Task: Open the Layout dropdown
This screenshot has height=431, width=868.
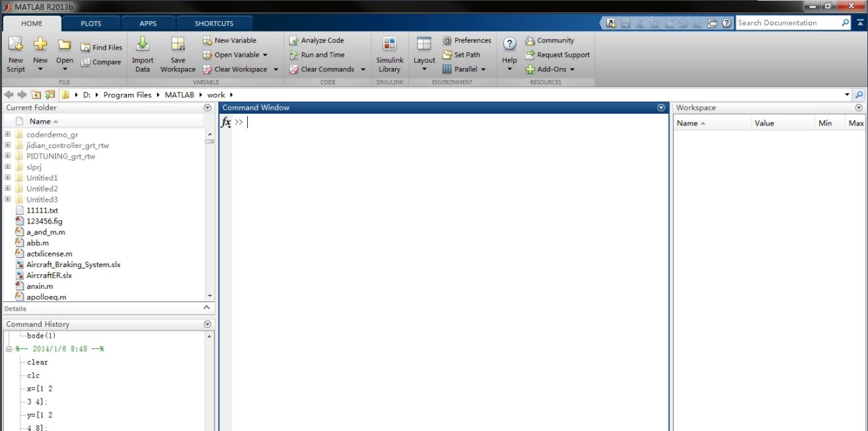Action: pyautogui.click(x=424, y=54)
